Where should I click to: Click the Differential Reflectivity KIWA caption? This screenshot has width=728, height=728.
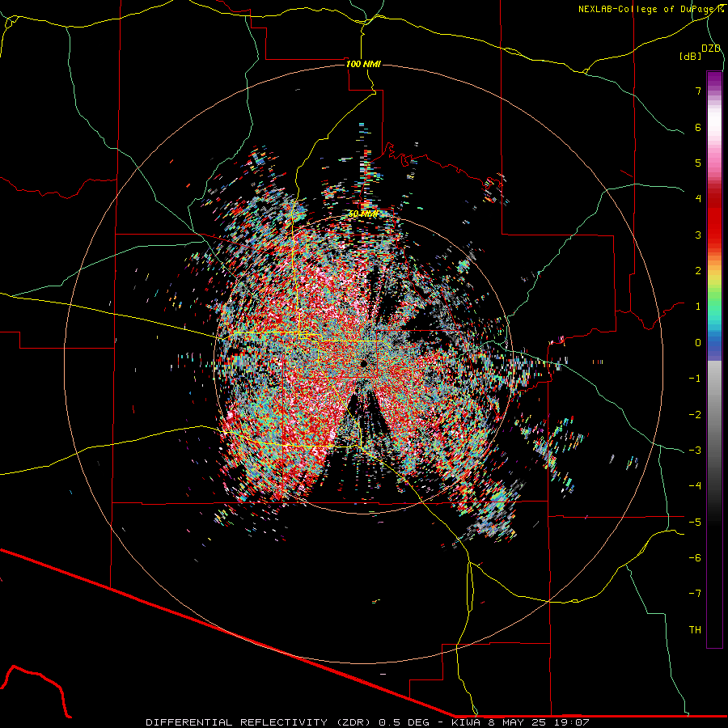click(367, 722)
